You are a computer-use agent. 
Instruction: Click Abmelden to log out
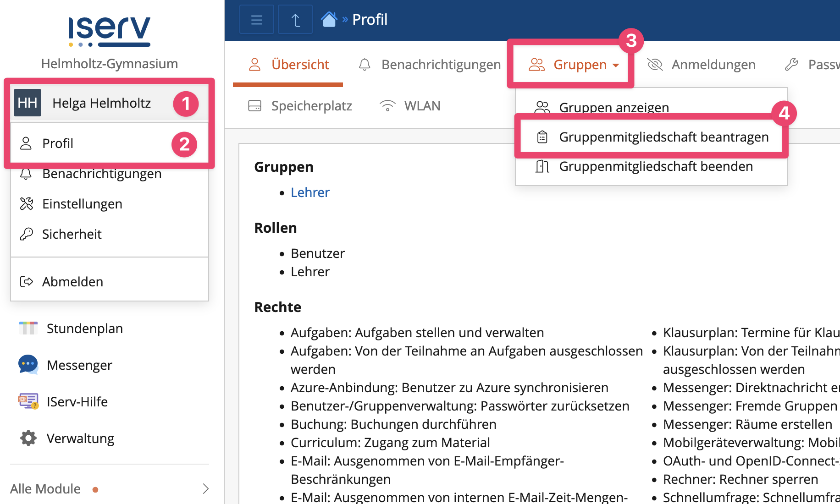pyautogui.click(x=72, y=281)
